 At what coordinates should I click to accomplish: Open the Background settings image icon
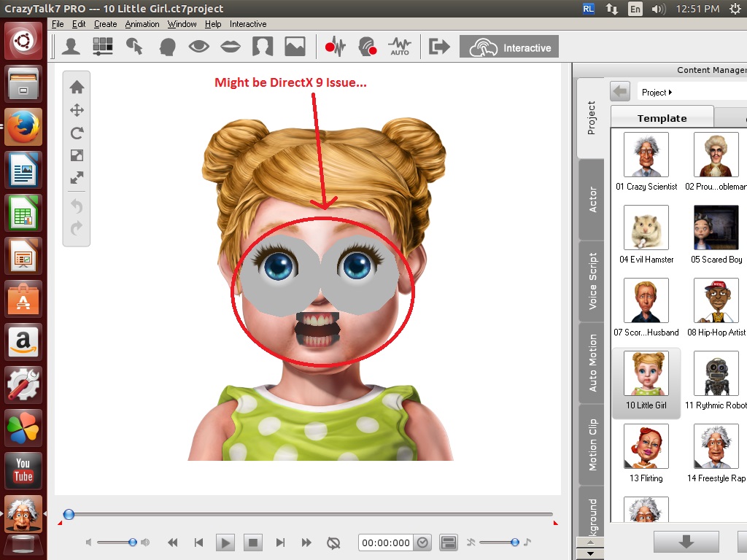(295, 47)
